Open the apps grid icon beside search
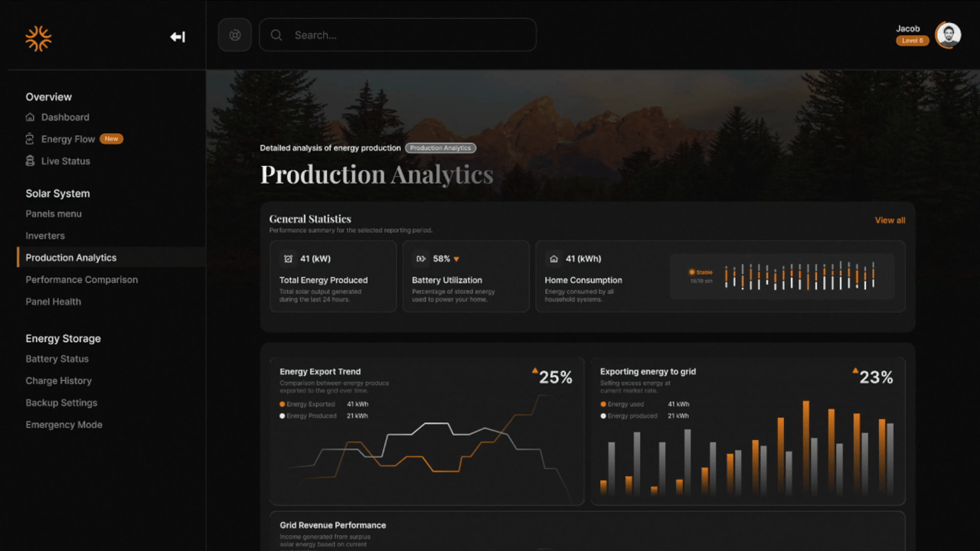 234,34
